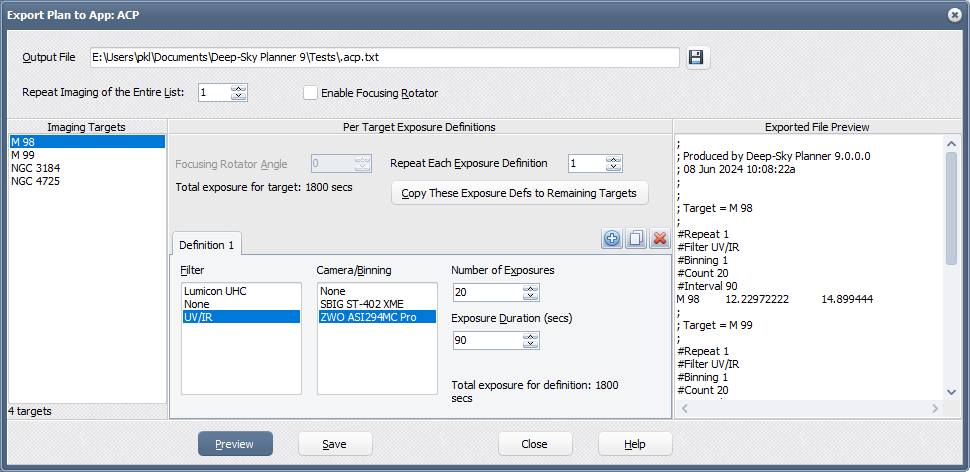
Task: Choose Lumicon UHC filter
Action: (x=214, y=291)
